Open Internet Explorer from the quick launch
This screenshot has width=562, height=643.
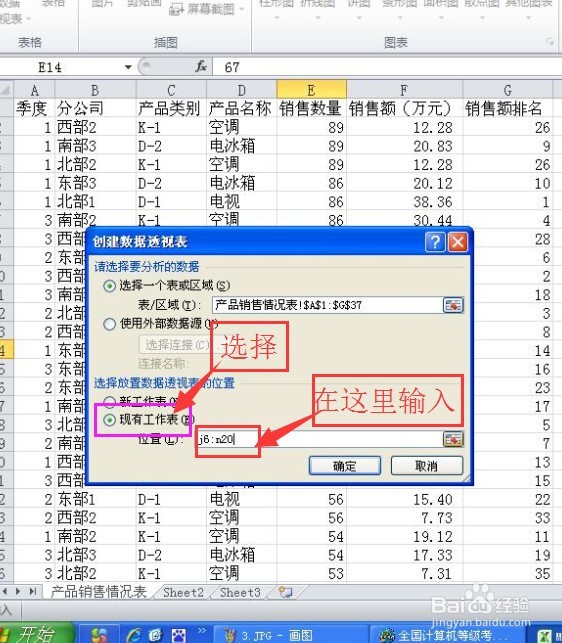point(134,635)
